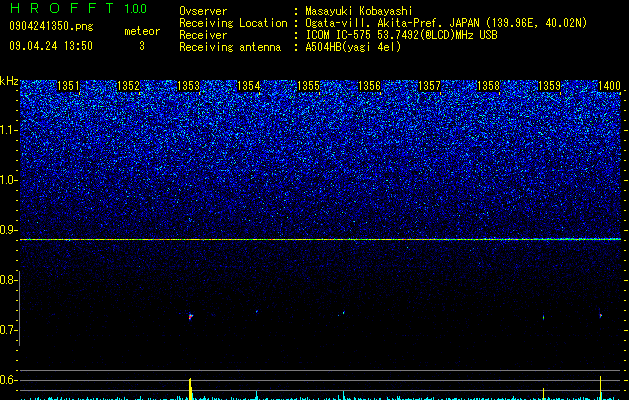
Task: Click the tall yellow amplitude spike at 1353
Action: (191, 388)
